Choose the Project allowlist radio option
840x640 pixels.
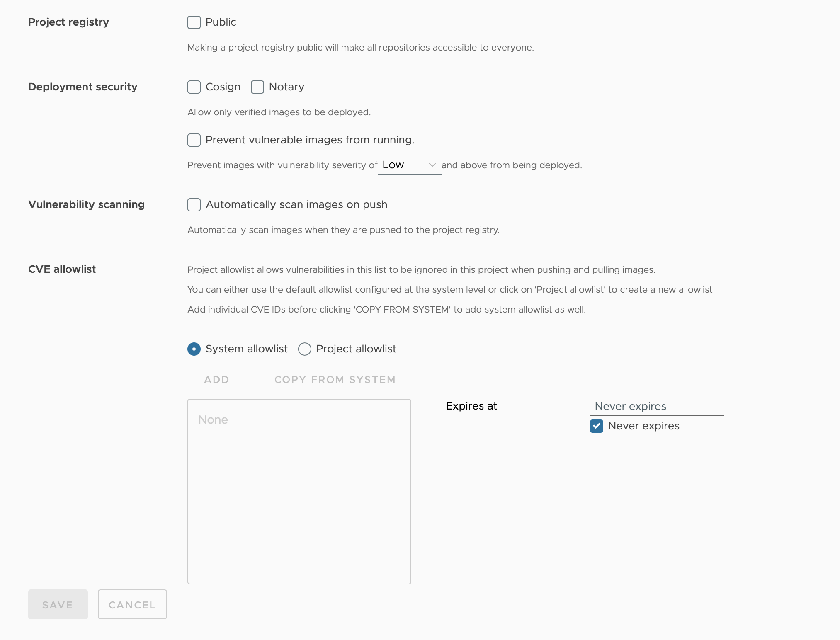click(x=304, y=349)
